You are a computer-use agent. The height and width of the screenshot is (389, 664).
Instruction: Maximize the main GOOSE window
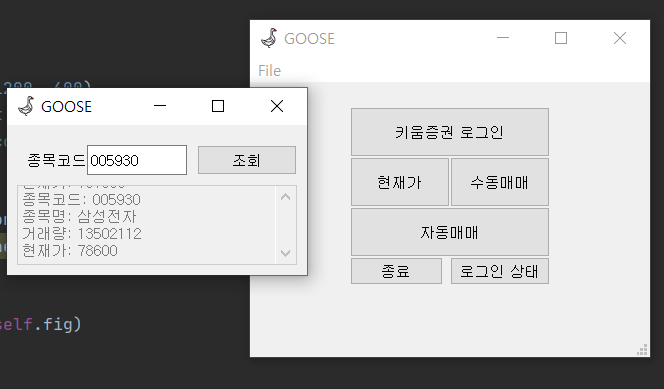[561, 38]
